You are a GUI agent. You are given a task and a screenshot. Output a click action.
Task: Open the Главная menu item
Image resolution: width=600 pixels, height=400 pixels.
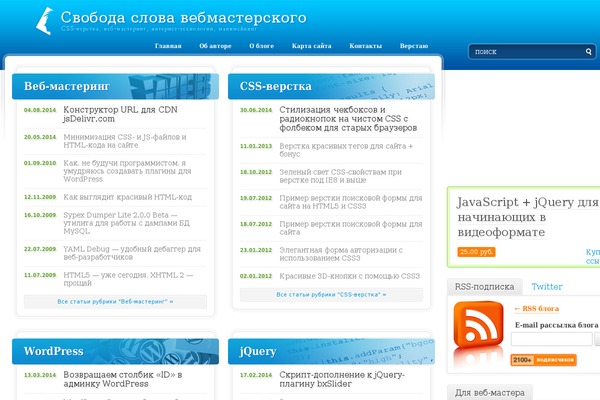pyautogui.click(x=168, y=46)
